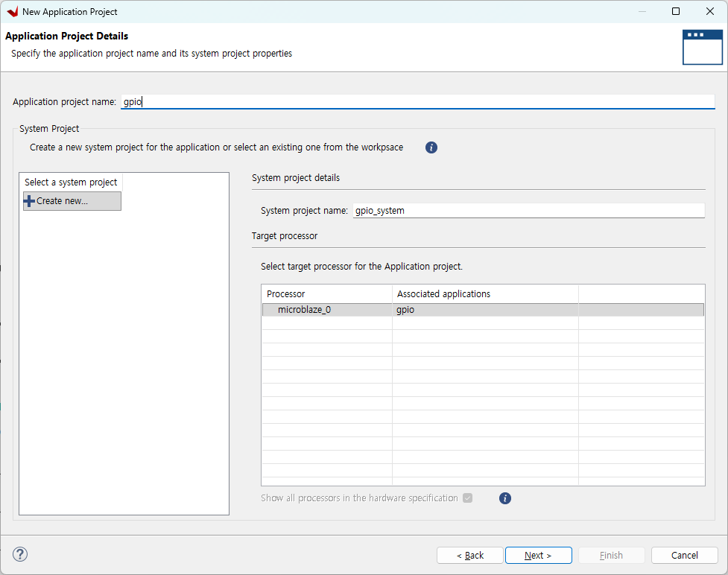Image resolution: width=728 pixels, height=575 pixels.
Task: Click the wizard banner window icon
Action: (x=702, y=48)
